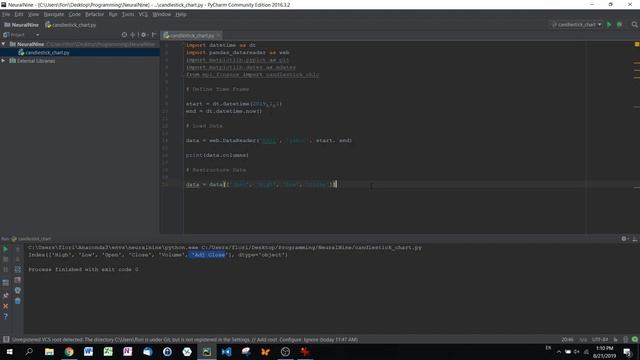Close the candlestick_chart.py editor tab
This screenshot has width=640, height=360.
coord(218,36)
